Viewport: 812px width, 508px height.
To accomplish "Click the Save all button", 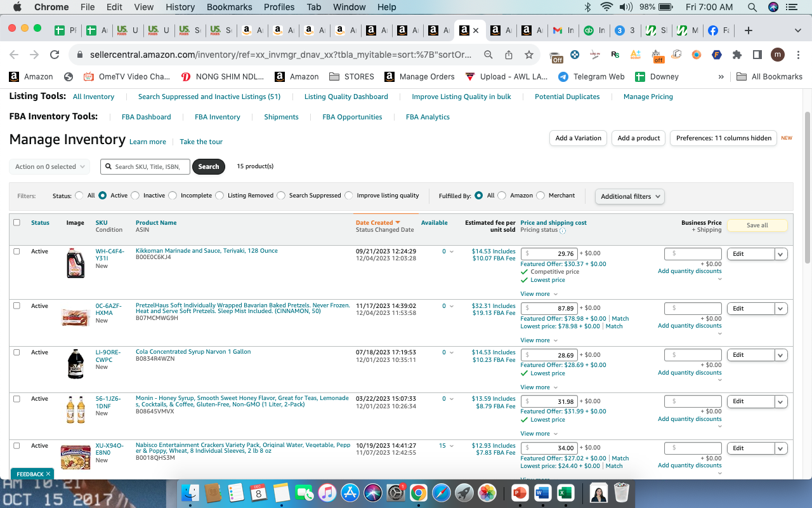I will 757,225.
